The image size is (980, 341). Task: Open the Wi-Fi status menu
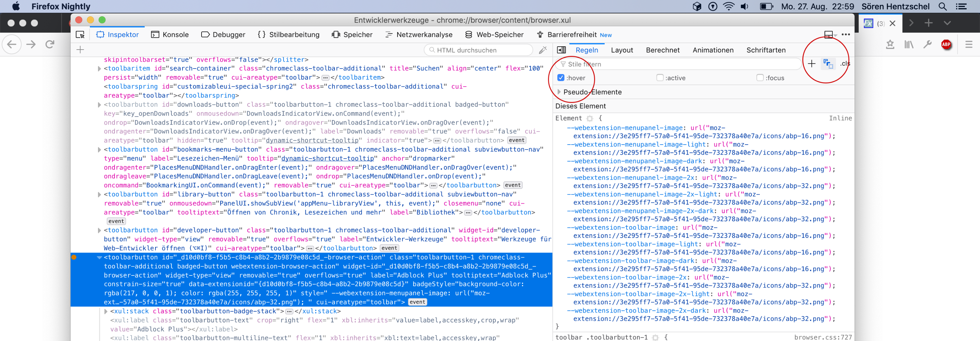click(728, 7)
